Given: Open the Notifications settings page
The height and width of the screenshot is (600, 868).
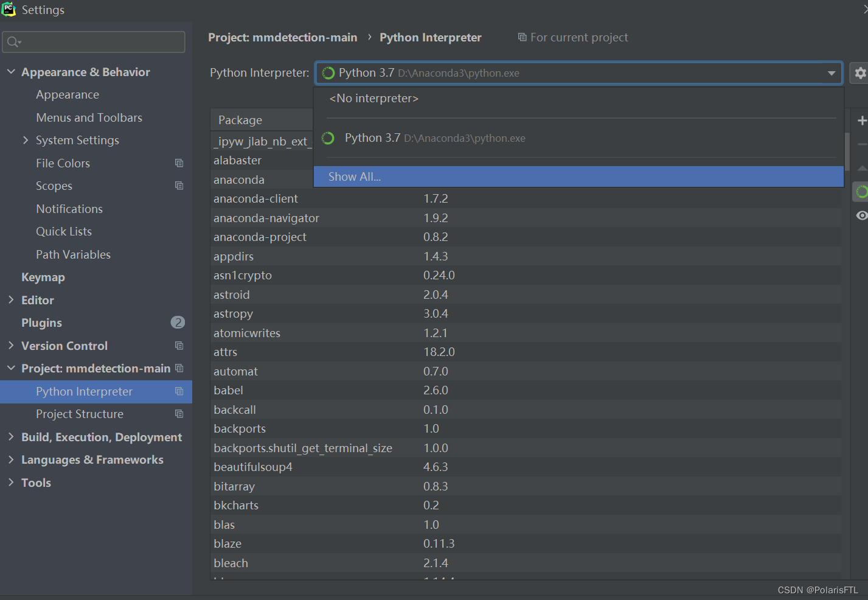Looking at the screenshot, I should coord(69,209).
